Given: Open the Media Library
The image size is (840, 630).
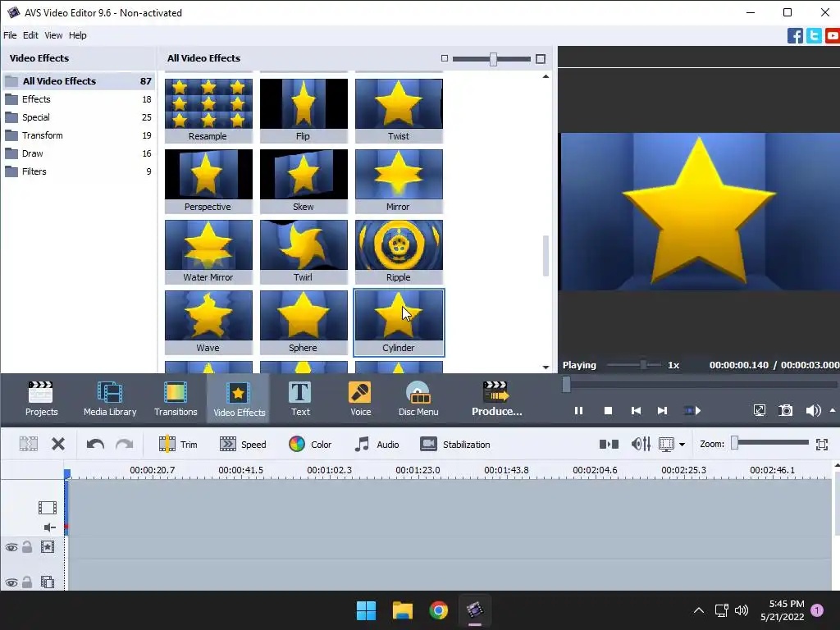Looking at the screenshot, I should tap(110, 399).
